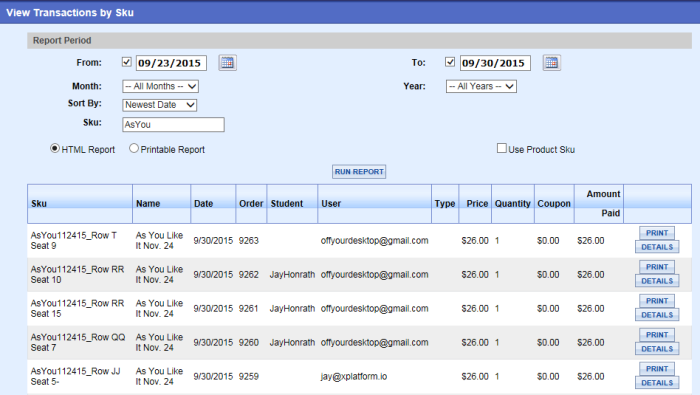The width and height of the screenshot is (700, 395).
Task: Click student JayHonrath in order 9261 row
Action: click(292, 308)
